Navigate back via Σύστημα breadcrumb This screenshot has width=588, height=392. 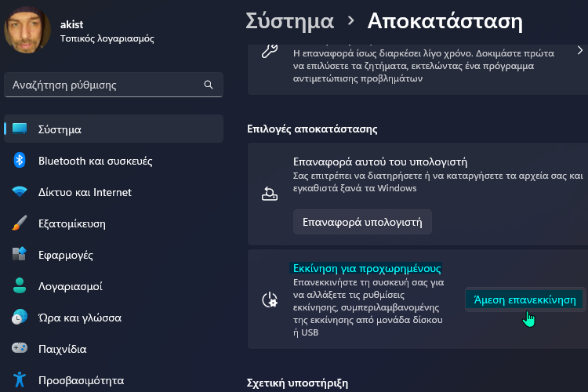[289, 21]
